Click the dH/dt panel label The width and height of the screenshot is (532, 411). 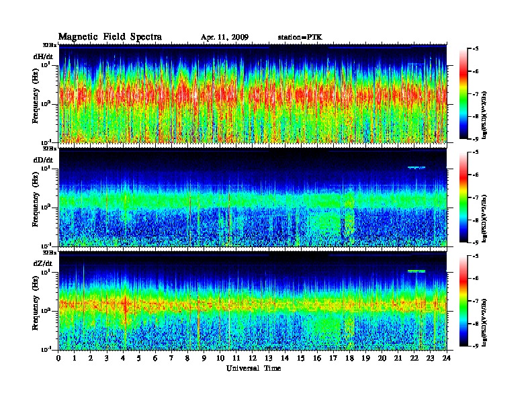43,56
